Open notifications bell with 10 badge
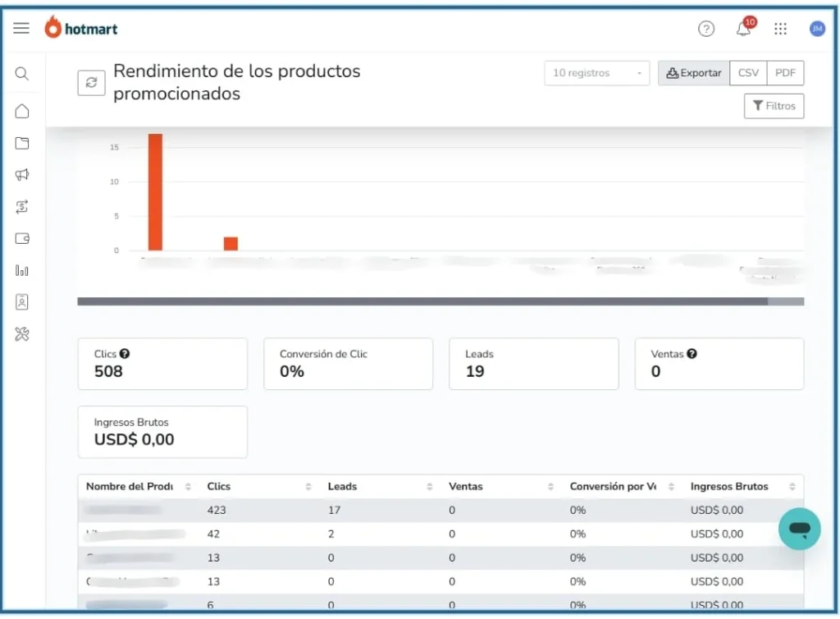The width and height of the screenshot is (840, 619). click(744, 29)
